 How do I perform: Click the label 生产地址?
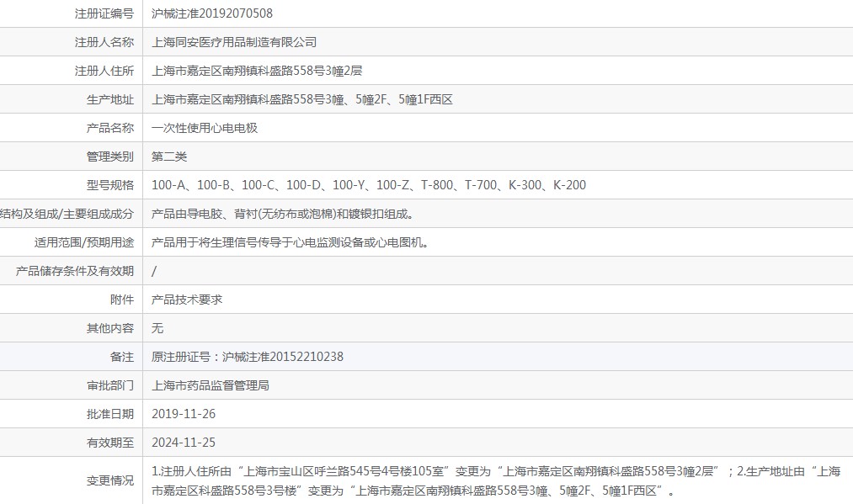[110, 99]
